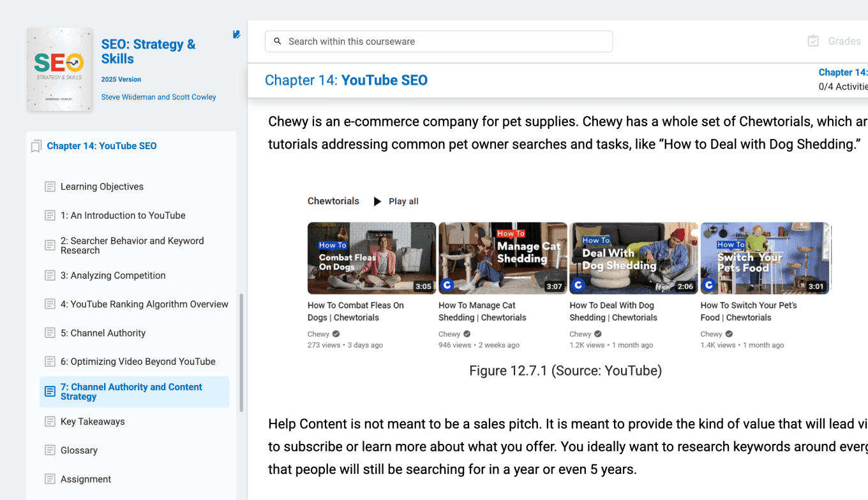
Task: Click the Chapter 14: YouTube SEO page header
Action: pyautogui.click(x=346, y=80)
